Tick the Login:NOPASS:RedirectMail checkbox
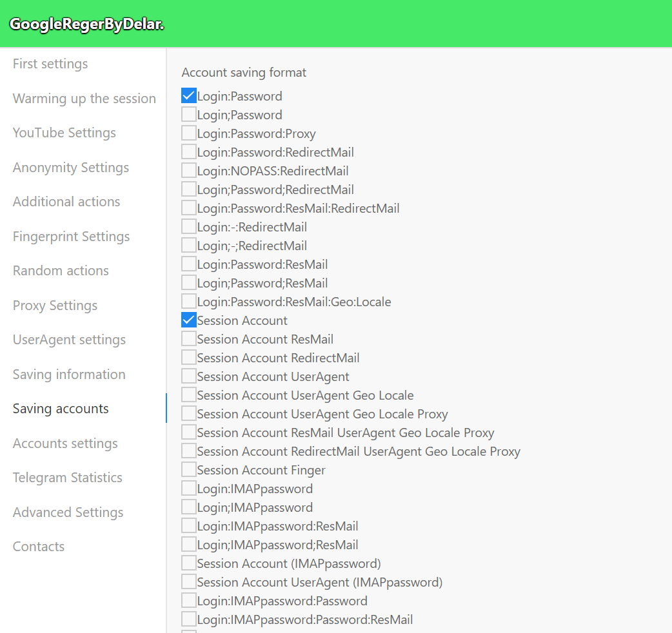This screenshot has width=672, height=633. pos(188,171)
